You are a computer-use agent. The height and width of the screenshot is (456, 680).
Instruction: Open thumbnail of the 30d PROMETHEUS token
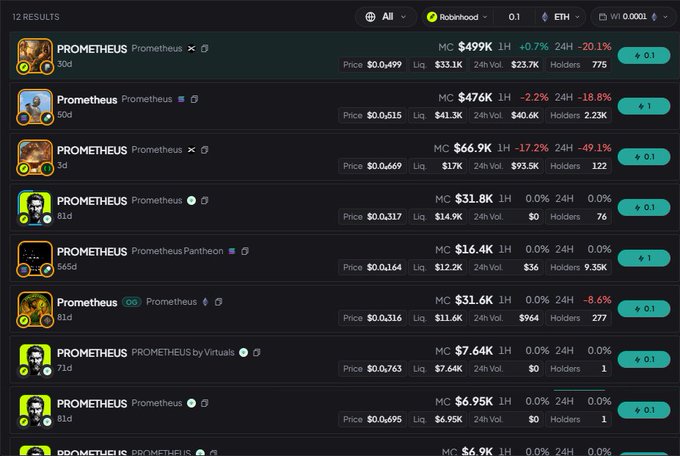tap(35, 56)
